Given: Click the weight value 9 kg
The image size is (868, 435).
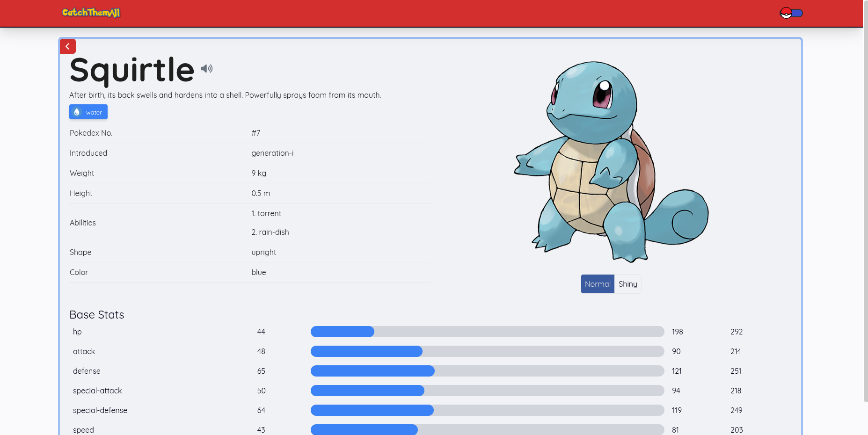Looking at the screenshot, I should [259, 173].
